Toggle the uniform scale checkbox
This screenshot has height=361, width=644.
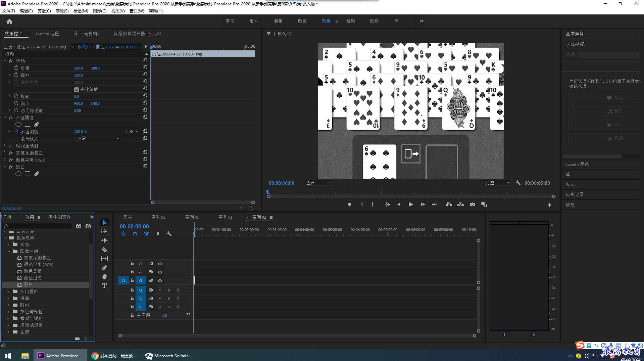click(x=77, y=90)
